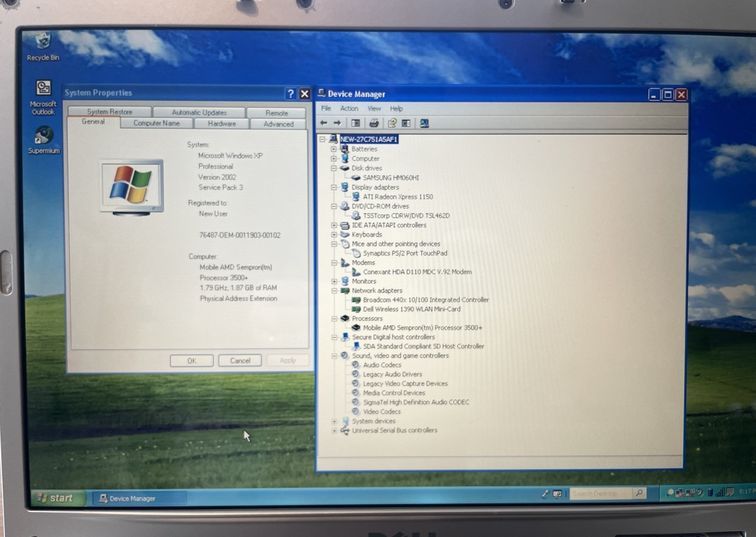756x537 pixels.
Task: Select the Batteries category icon
Action: coord(344,149)
